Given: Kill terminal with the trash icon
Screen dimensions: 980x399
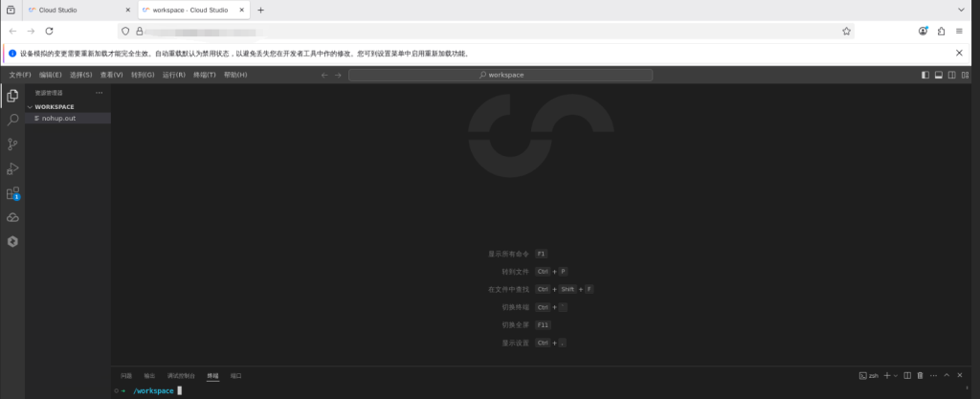Looking at the screenshot, I should (920, 375).
